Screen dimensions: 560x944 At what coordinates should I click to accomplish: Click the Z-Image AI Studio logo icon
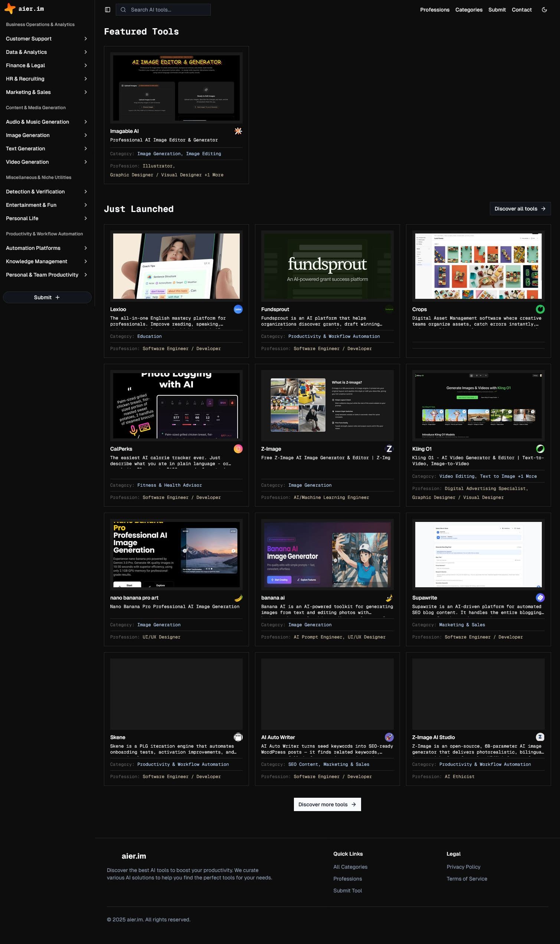pos(540,737)
